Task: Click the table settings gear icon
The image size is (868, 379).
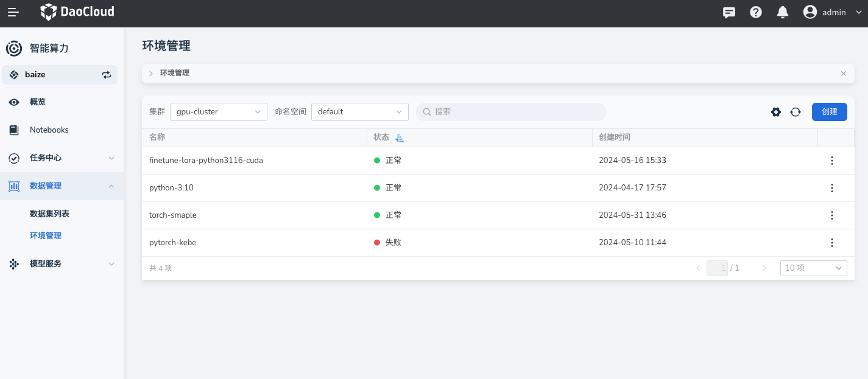Action: (776, 112)
